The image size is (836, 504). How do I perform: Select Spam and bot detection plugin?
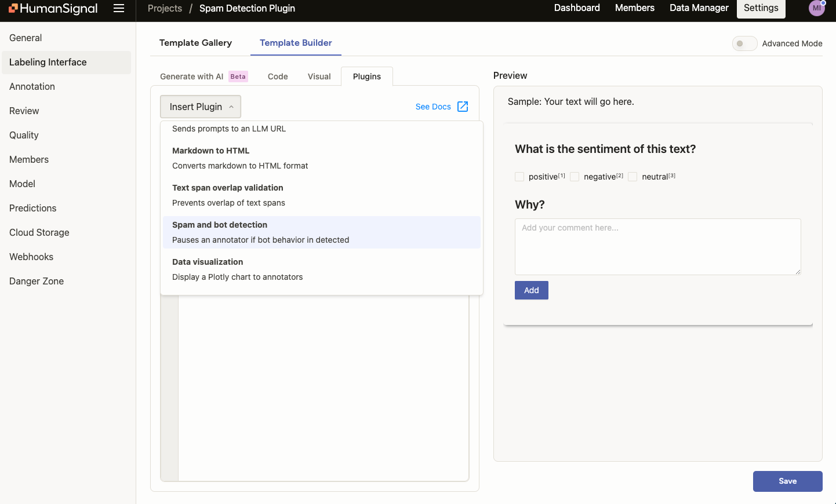point(322,232)
